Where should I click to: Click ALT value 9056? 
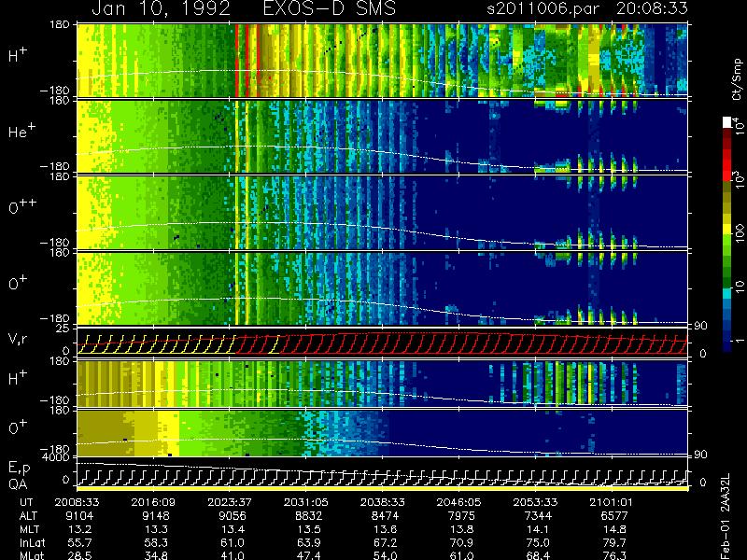(232, 516)
